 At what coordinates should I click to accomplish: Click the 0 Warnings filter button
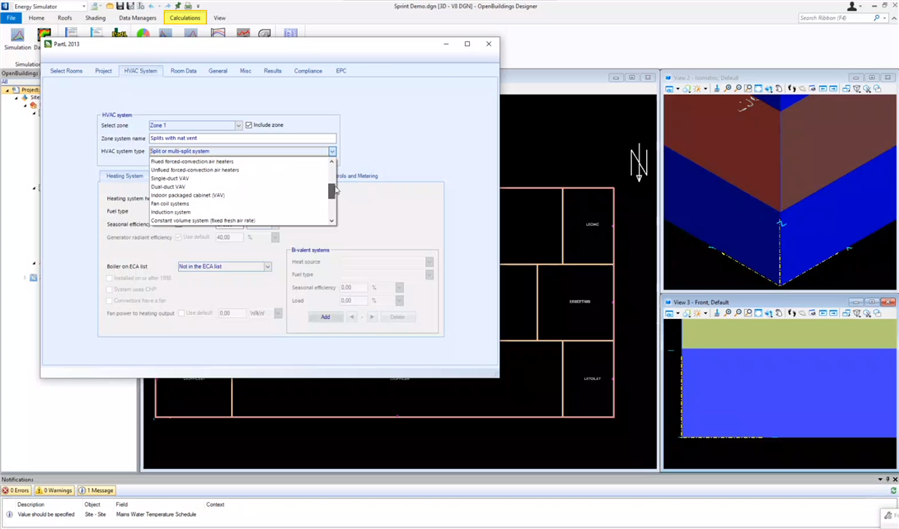click(x=54, y=491)
